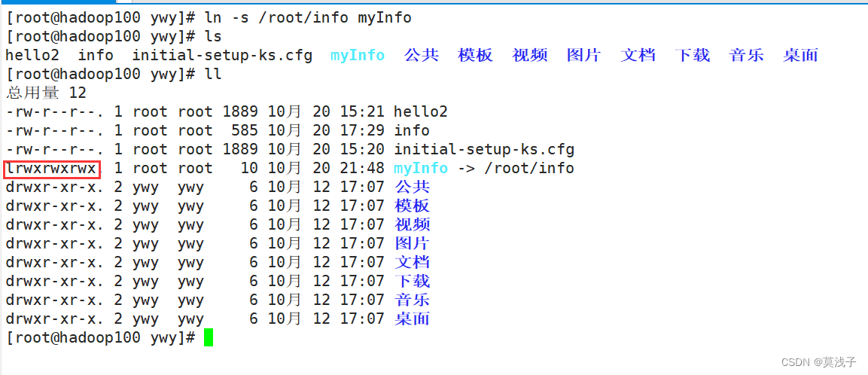Select hello2 in the ls output line

click(32, 56)
